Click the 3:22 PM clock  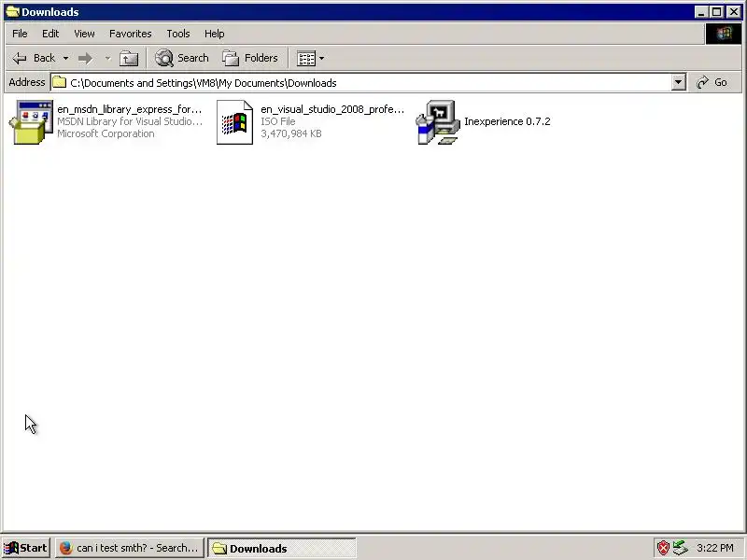pyautogui.click(x=715, y=548)
